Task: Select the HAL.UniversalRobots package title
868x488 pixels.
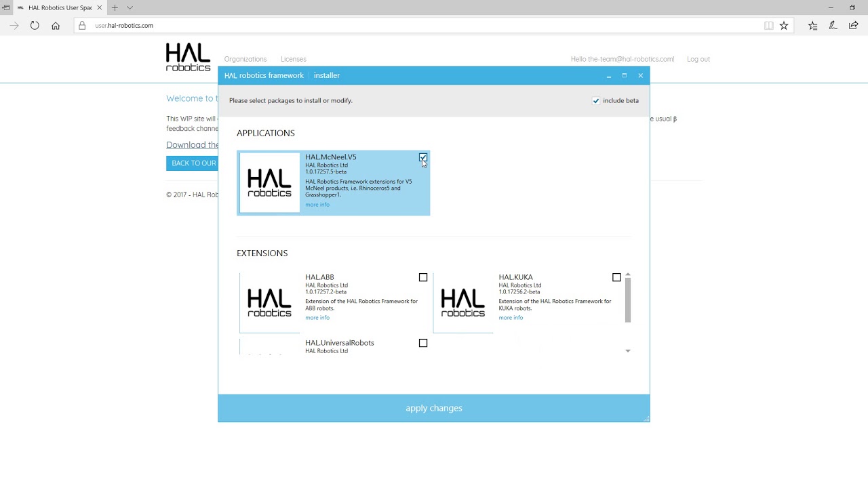Action: click(x=340, y=343)
